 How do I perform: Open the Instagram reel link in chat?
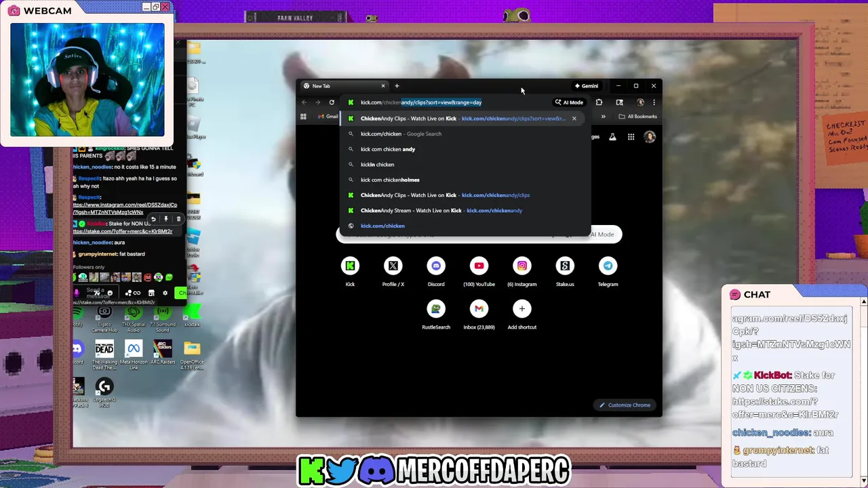coord(125,209)
